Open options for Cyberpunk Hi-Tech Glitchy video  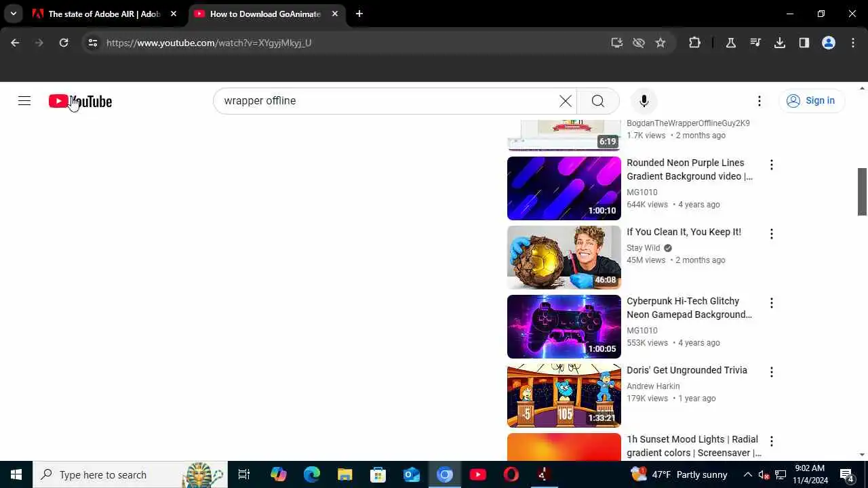[x=771, y=303]
